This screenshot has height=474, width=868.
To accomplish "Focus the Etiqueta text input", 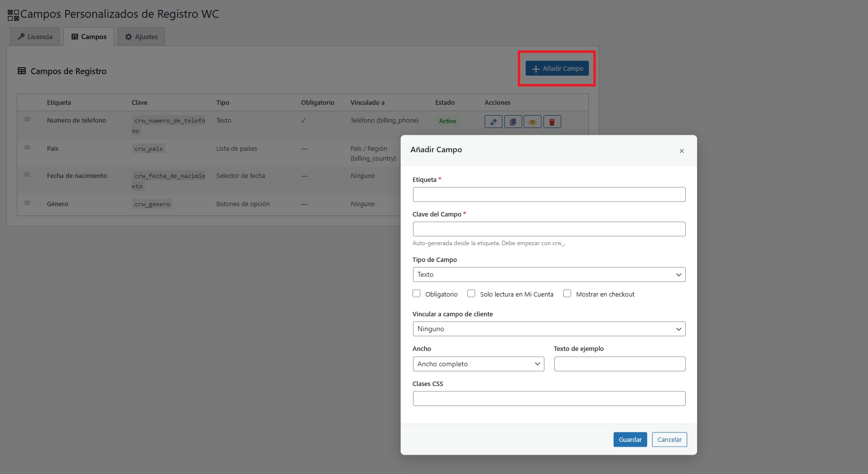I will (x=548, y=194).
